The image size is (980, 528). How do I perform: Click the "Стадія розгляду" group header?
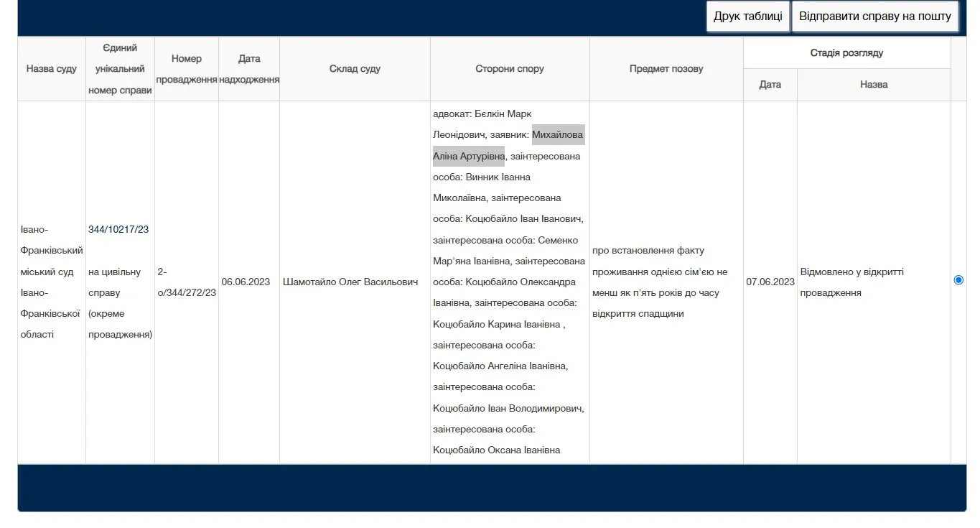tap(846, 53)
